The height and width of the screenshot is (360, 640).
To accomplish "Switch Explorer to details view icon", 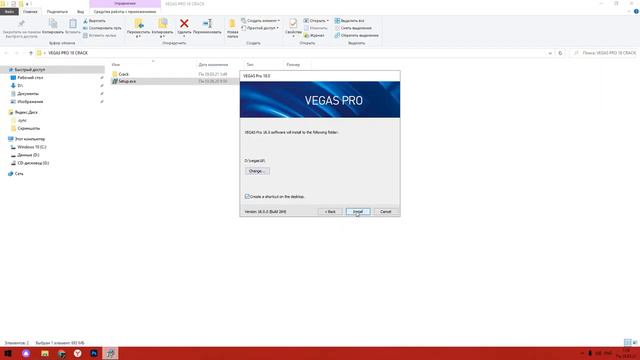I will click(x=627, y=342).
